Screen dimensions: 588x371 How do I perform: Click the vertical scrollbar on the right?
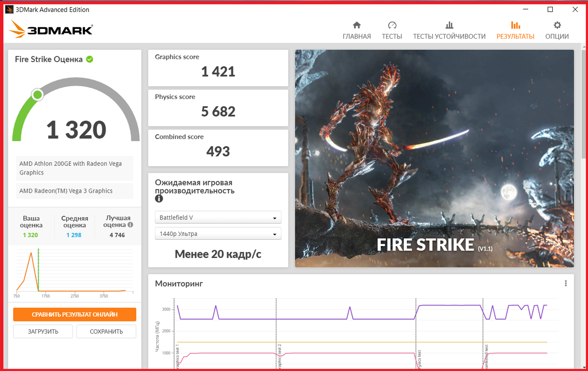click(584, 104)
